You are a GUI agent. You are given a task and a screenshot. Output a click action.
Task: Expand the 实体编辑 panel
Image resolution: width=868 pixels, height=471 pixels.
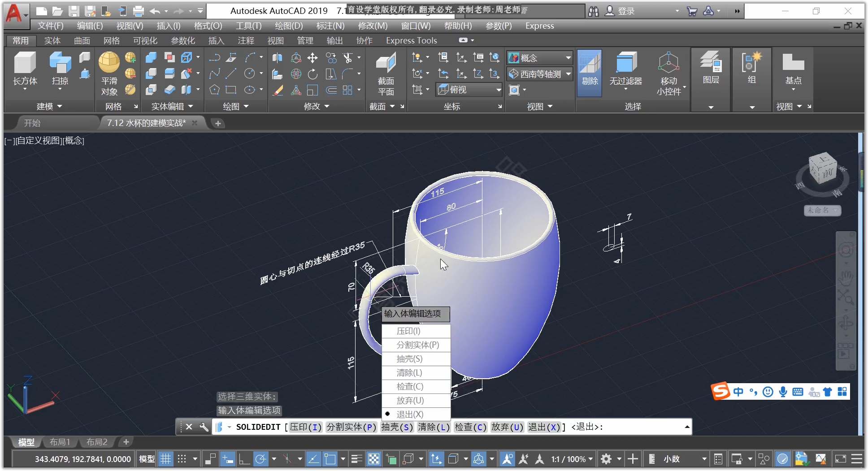click(172, 106)
